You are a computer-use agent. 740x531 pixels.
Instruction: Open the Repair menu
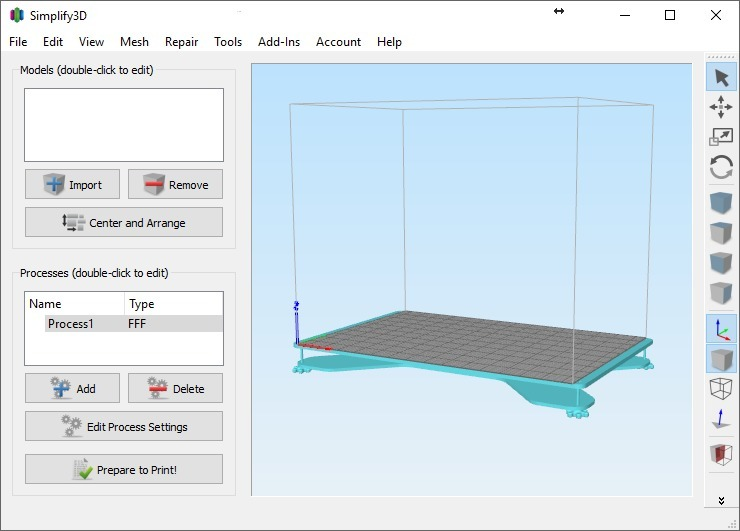click(x=181, y=42)
